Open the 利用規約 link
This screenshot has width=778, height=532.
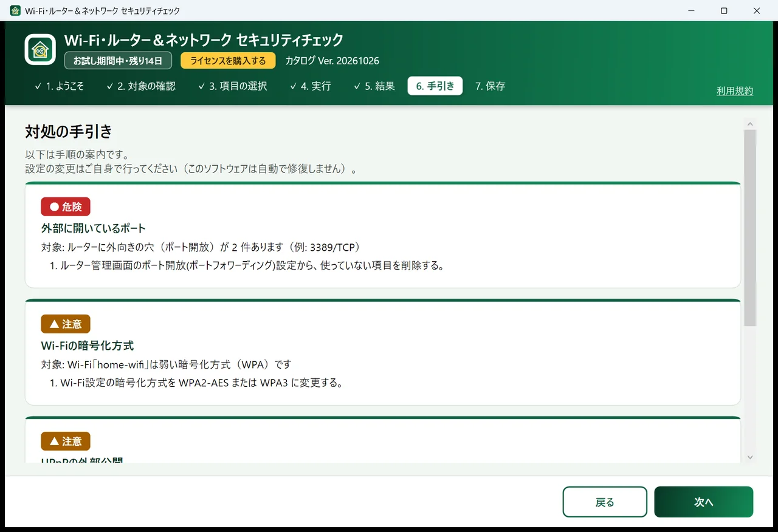735,90
